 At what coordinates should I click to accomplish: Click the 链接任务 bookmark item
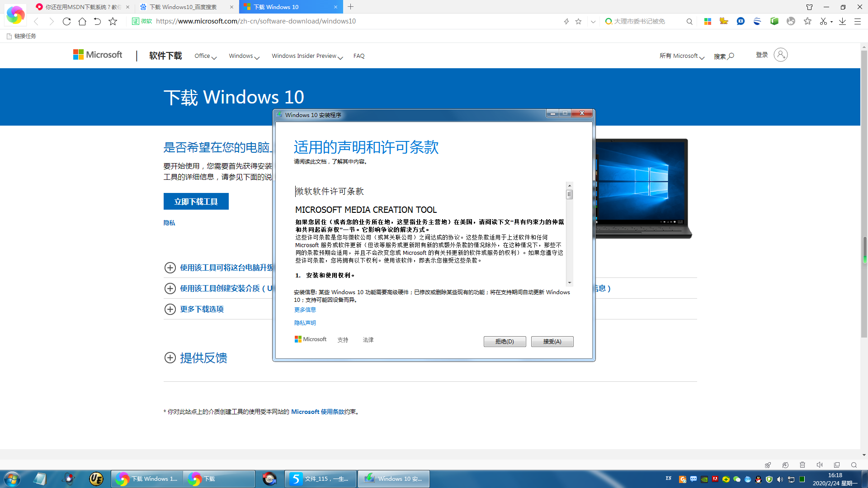click(x=21, y=36)
